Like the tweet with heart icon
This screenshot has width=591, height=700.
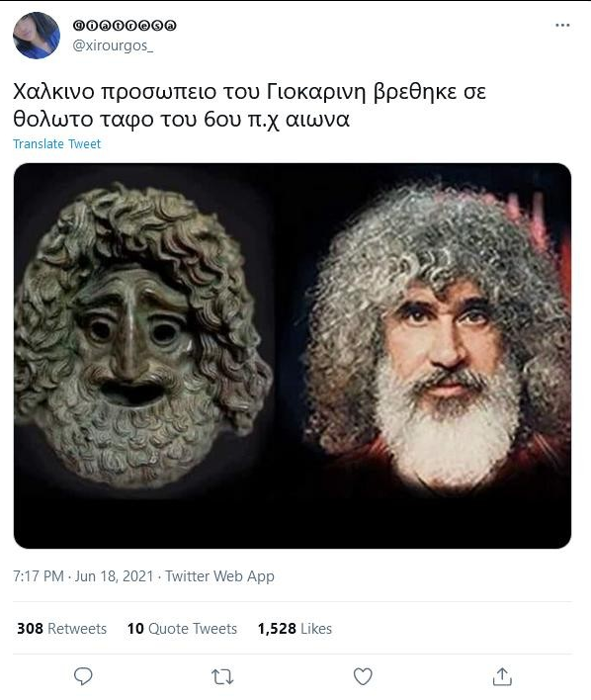coord(363,676)
